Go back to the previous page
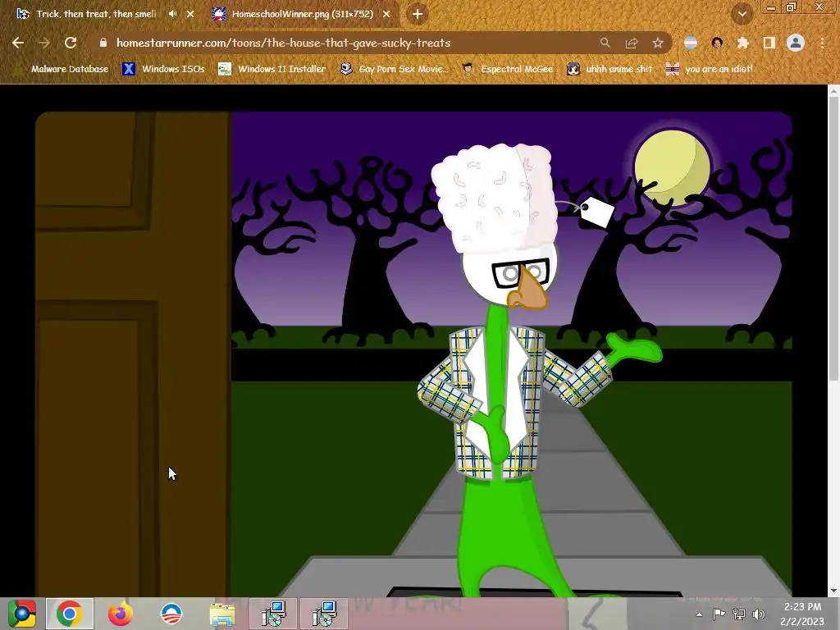The height and width of the screenshot is (630, 840). pos(18,43)
